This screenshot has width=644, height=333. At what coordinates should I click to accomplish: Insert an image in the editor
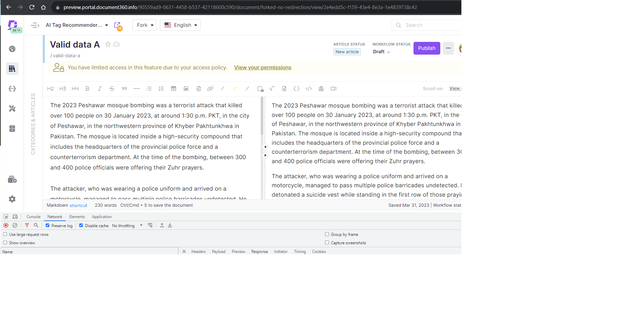click(186, 89)
